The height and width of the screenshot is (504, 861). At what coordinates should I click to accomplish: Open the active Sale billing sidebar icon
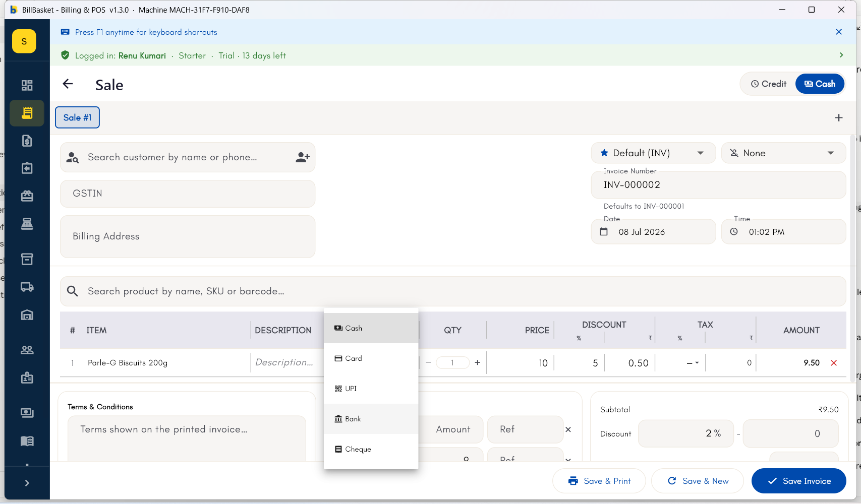pos(27,113)
